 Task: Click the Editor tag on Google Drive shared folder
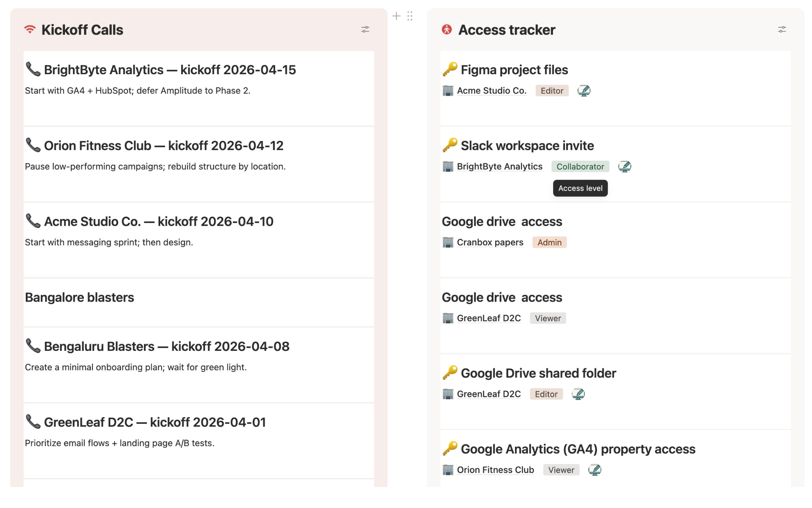(x=546, y=394)
